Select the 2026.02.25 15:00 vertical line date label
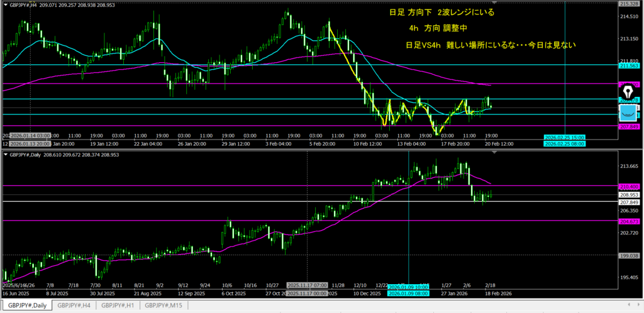 (x=564, y=137)
